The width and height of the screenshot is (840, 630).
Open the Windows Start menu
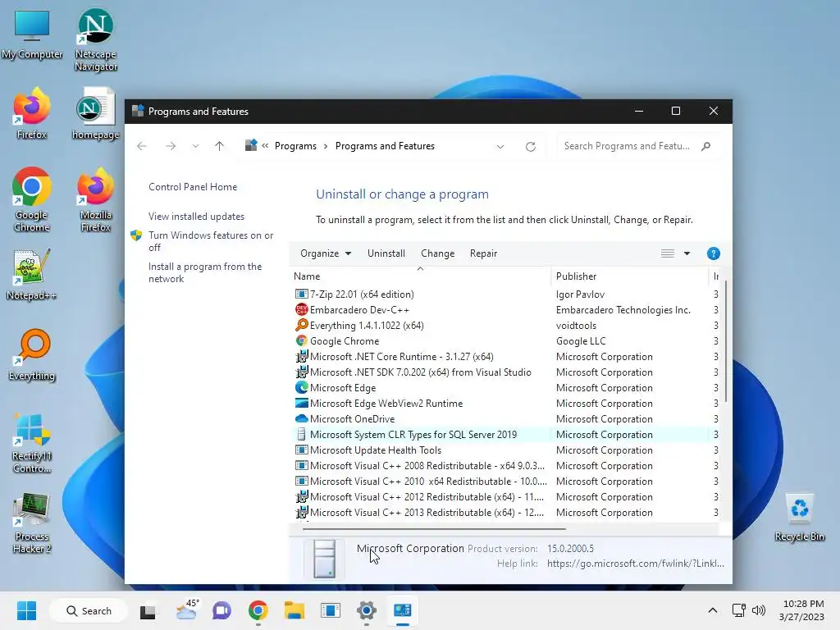click(x=26, y=610)
